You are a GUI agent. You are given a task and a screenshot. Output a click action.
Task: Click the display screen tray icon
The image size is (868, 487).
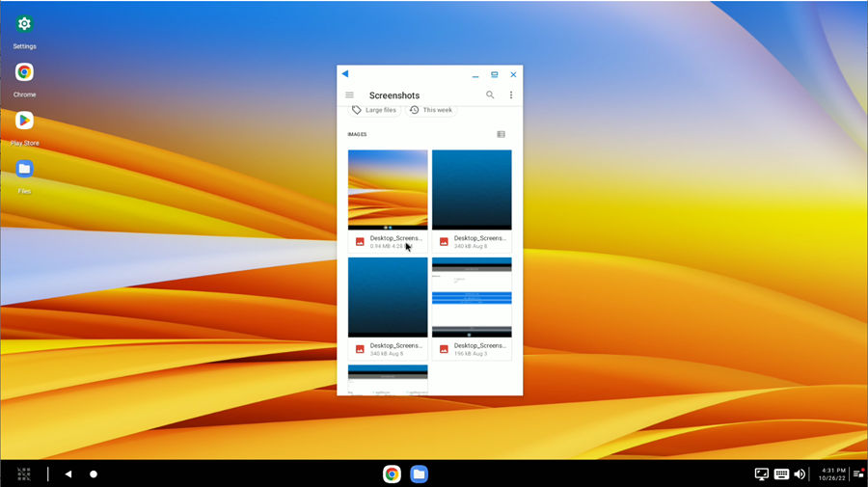(762, 473)
